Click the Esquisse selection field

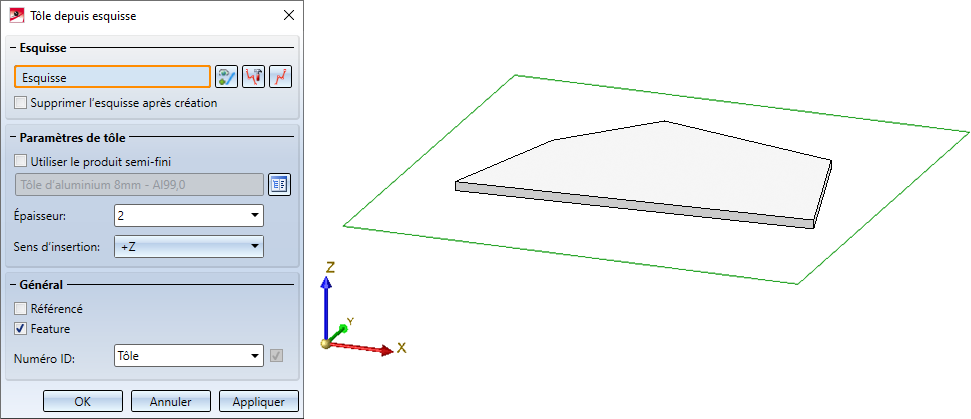(112, 77)
